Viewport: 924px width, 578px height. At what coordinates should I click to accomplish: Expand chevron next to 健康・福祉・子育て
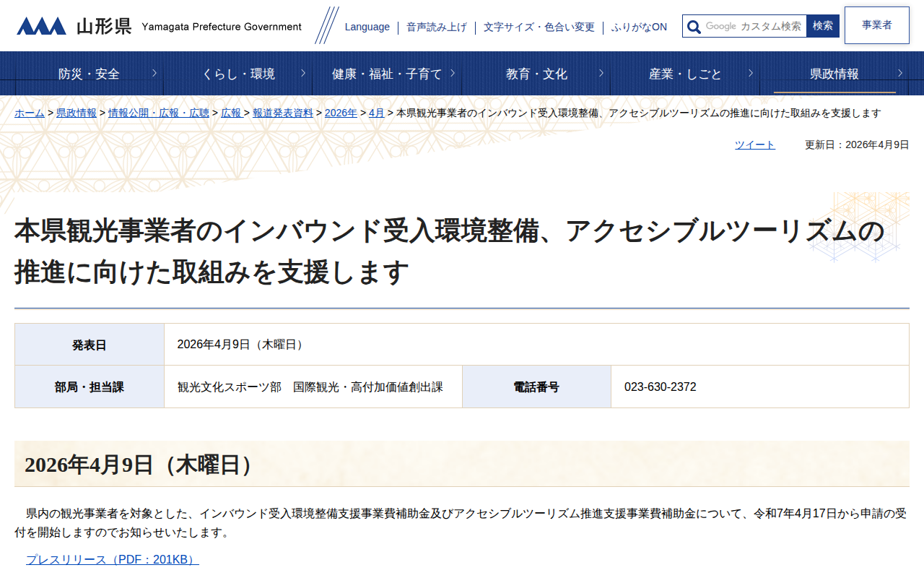click(453, 73)
